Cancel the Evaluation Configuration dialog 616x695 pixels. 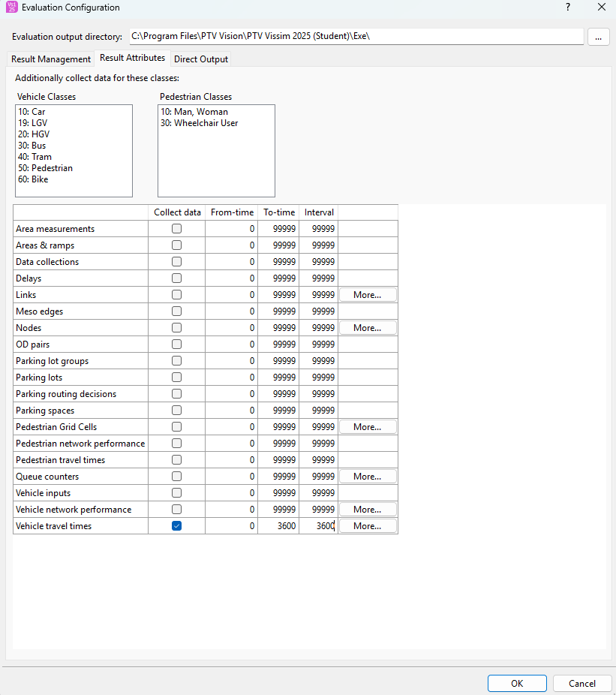[x=582, y=684]
